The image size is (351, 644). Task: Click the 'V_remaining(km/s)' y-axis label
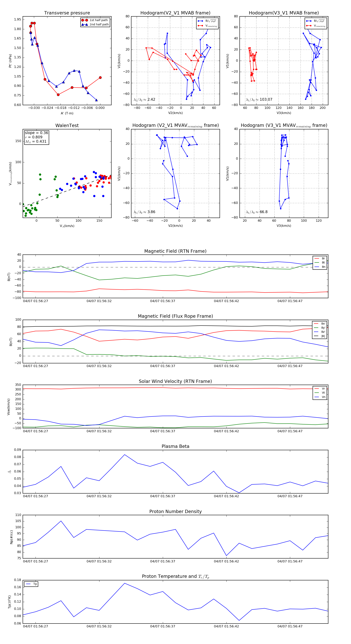10,173
